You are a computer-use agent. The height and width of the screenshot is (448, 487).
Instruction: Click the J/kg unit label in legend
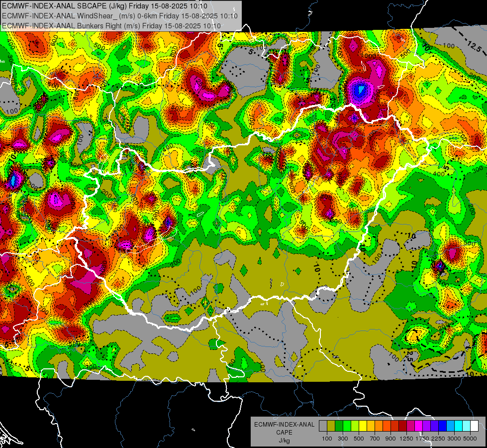(x=284, y=441)
